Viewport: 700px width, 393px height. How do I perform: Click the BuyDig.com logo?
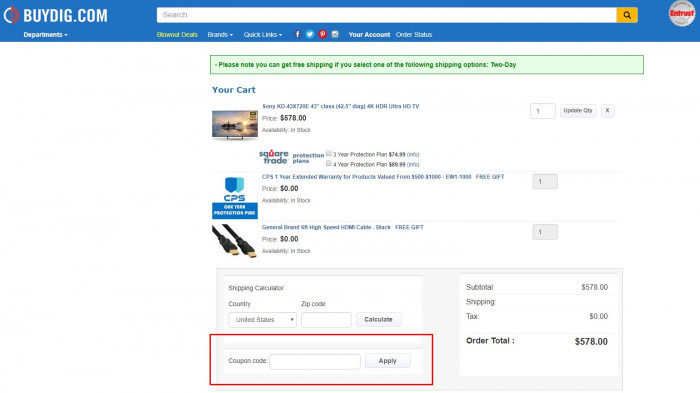56,15
